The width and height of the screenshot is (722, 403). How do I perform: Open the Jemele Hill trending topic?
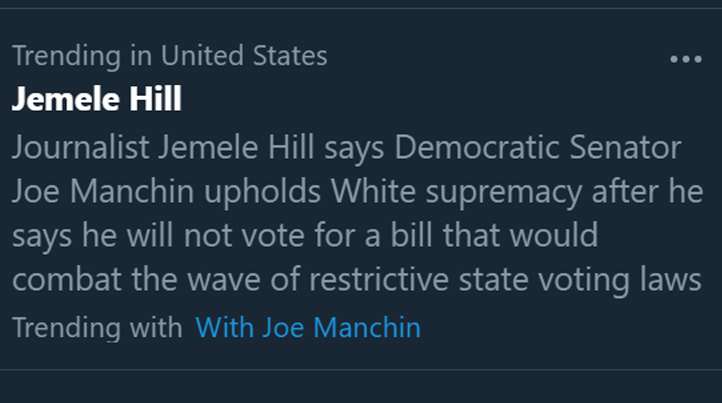click(x=96, y=100)
